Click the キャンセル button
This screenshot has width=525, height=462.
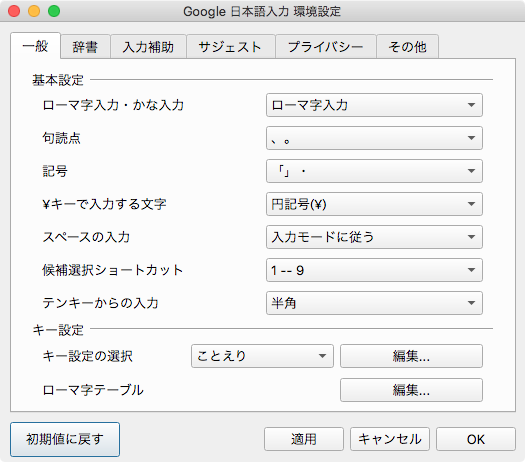click(x=390, y=439)
